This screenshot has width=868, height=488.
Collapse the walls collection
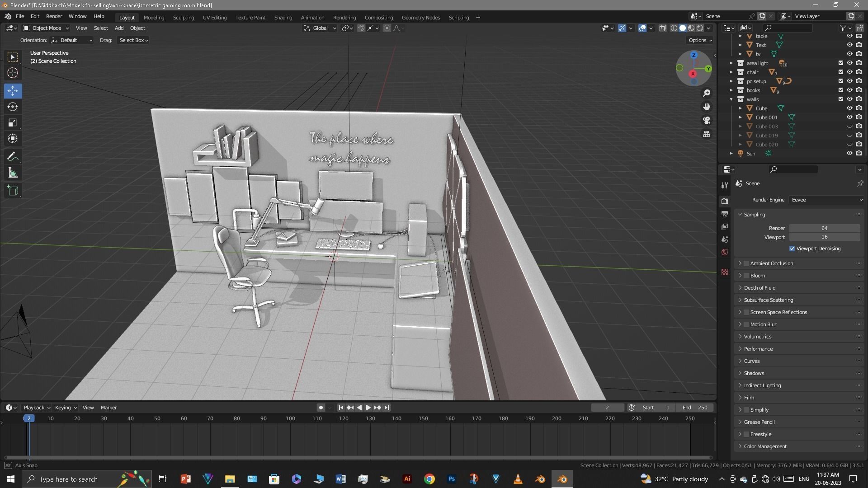[x=731, y=99]
